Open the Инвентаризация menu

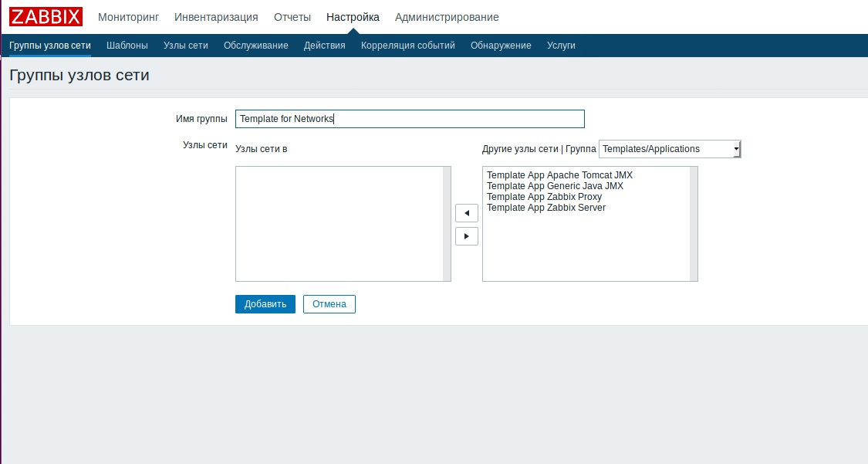point(217,17)
